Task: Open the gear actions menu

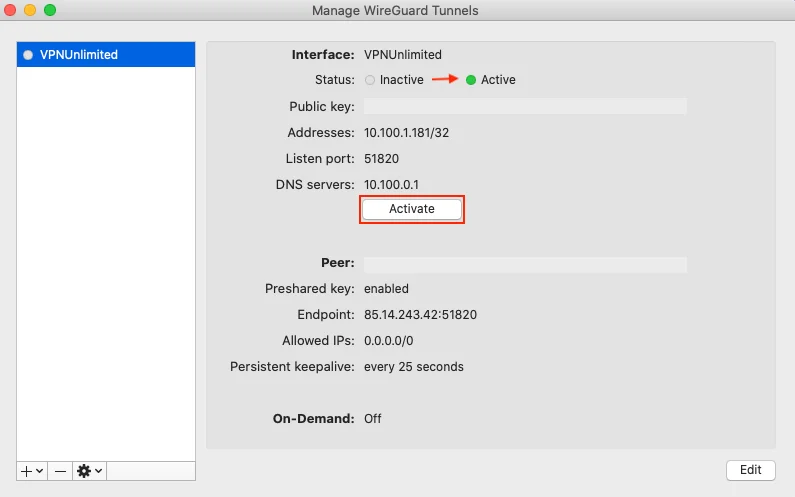Action: coord(89,470)
